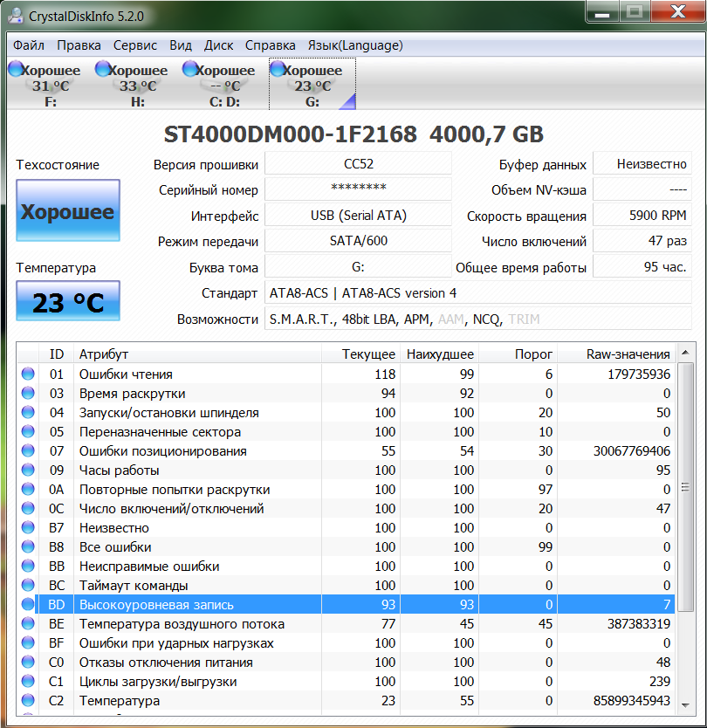Click status orb for Число включений/отключений row

28,508
